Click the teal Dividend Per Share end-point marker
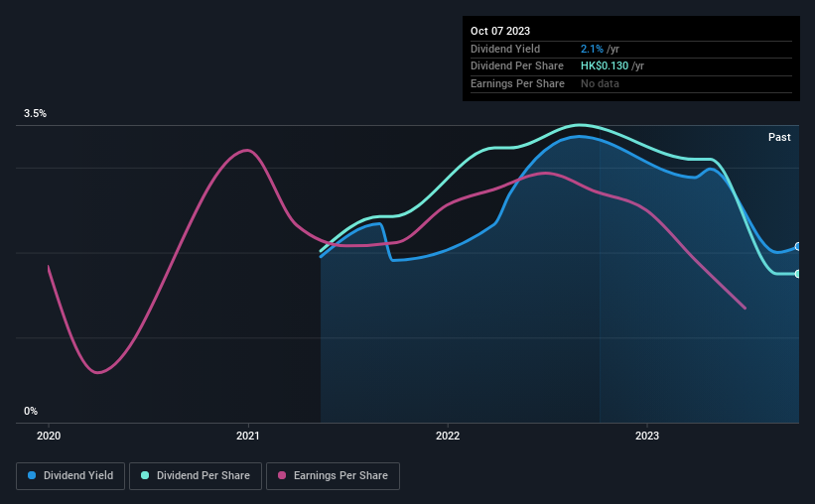Image resolution: width=815 pixels, height=504 pixels. 798,274
